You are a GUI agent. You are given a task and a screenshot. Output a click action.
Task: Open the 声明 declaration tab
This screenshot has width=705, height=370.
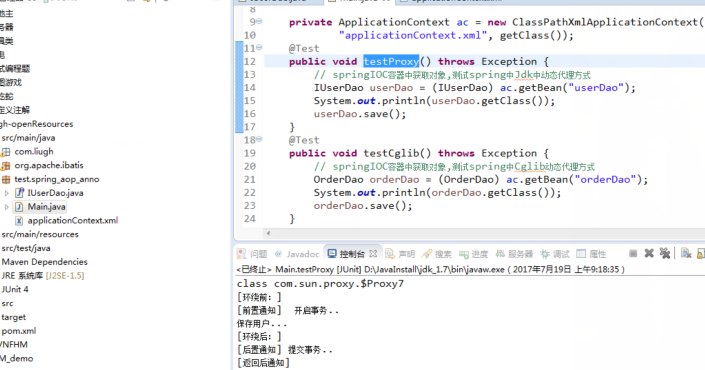click(x=401, y=254)
